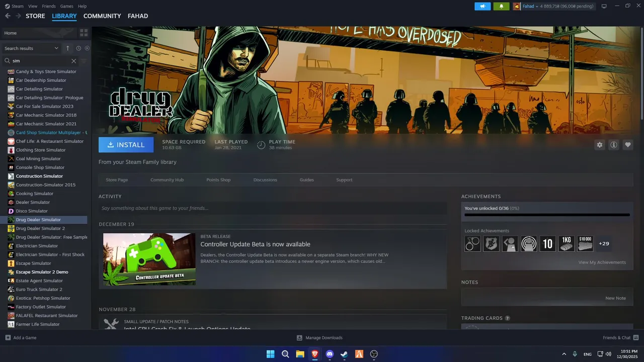644x362 pixels.
Task: Open the Controller Update Beta thumbnail
Action: [x=149, y=259]
